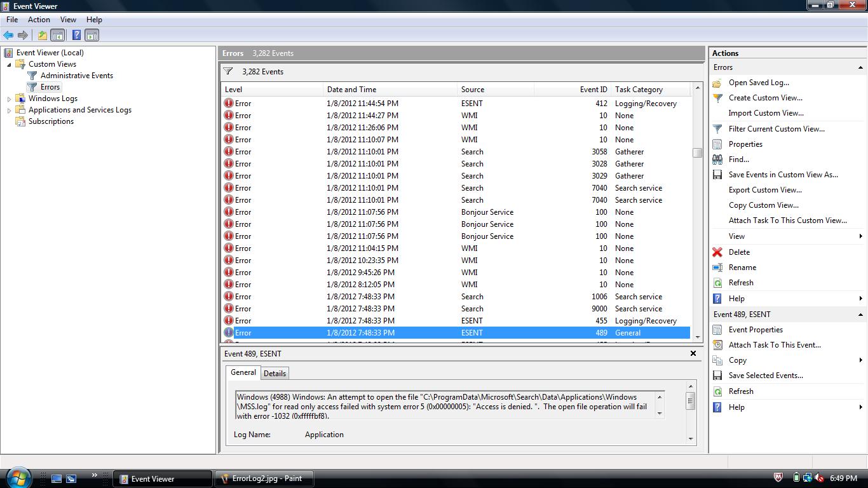Click Attach Task To This Custom View
This screenshot has width=868, height=488.
pyautogui.click(x=788, y=220)
